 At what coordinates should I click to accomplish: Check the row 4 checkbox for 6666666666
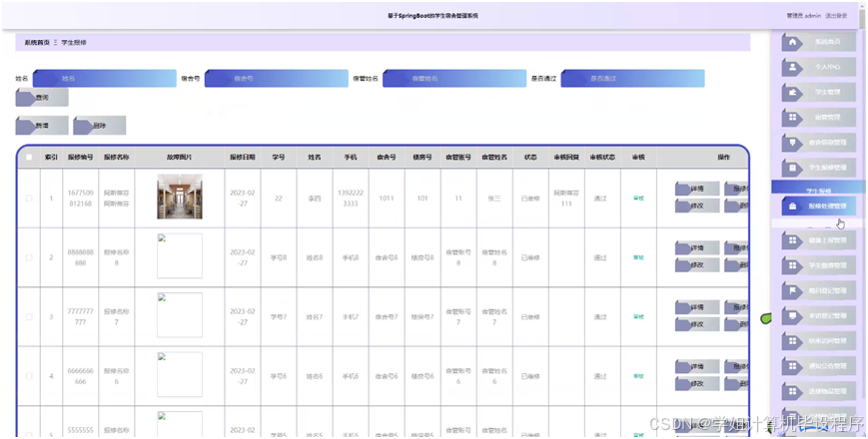click(x=29, y=376)
